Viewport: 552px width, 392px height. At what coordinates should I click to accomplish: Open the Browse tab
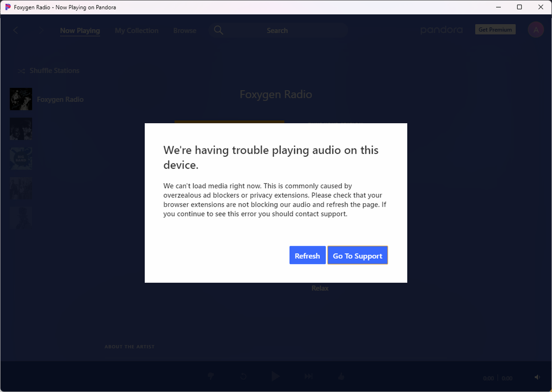(x=185, y=30)
